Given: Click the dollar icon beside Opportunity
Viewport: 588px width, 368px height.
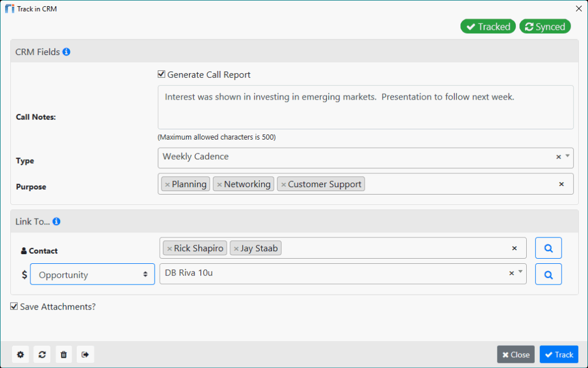Looking at the screenshot, I should (x=25, y=275).
